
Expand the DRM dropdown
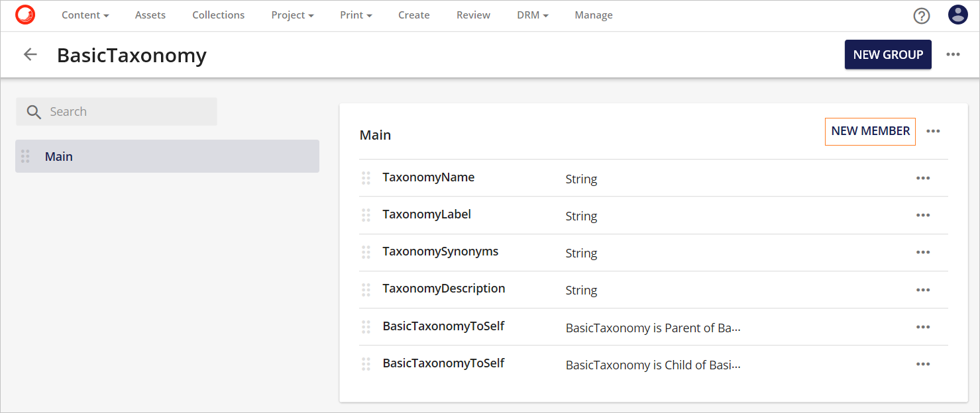(x=532, y=15)
